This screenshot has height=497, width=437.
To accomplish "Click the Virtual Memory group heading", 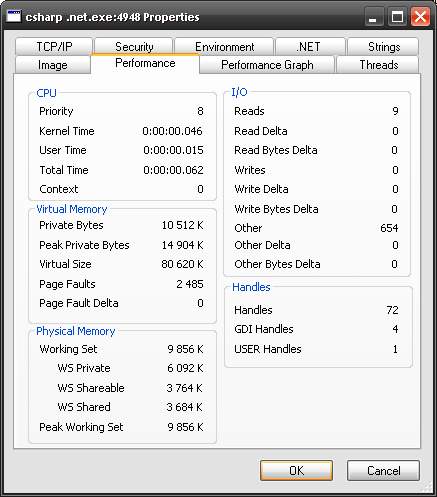I will (x=72, y=209).
